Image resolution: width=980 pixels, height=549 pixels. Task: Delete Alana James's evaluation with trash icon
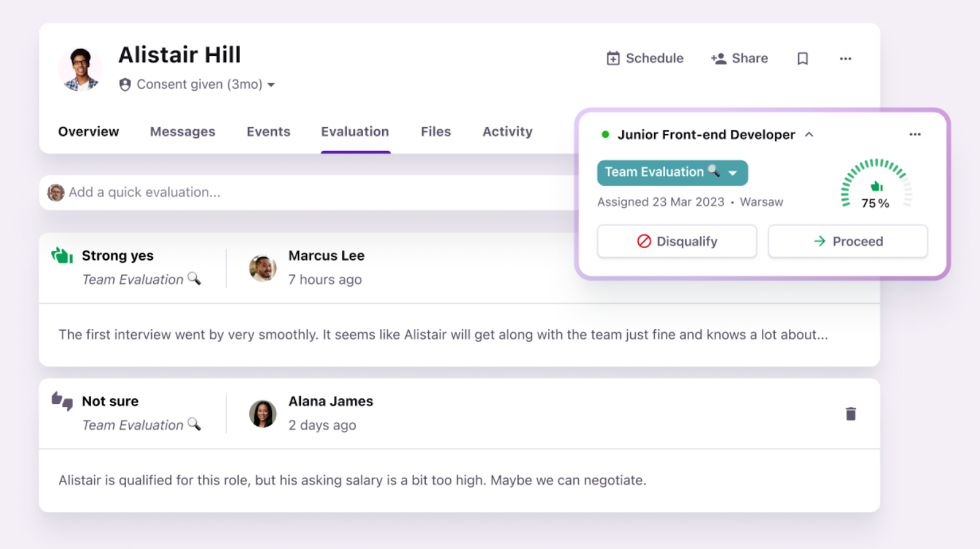[850, 414]
